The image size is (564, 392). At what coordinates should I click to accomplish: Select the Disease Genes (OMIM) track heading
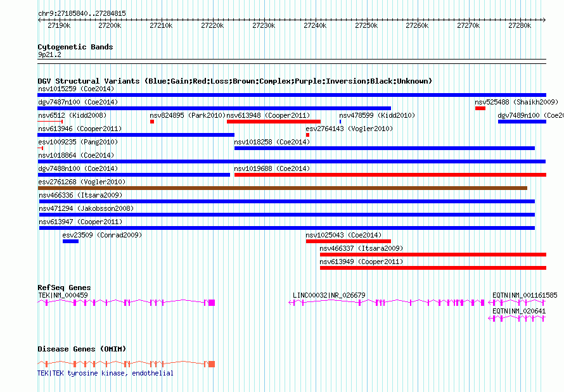(82, 349)
